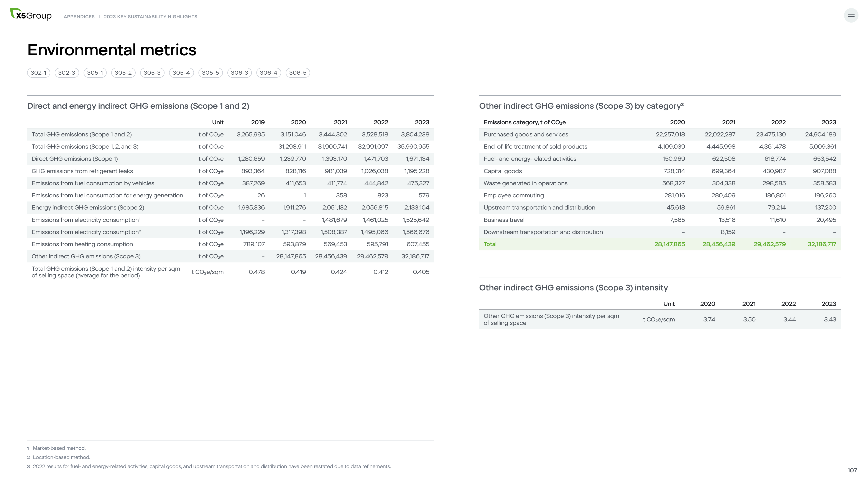
Task: Click 2023 KEY SUSTAINABILITY HIGHLIGHTS breadcrumb
Action: coord(151,16)
